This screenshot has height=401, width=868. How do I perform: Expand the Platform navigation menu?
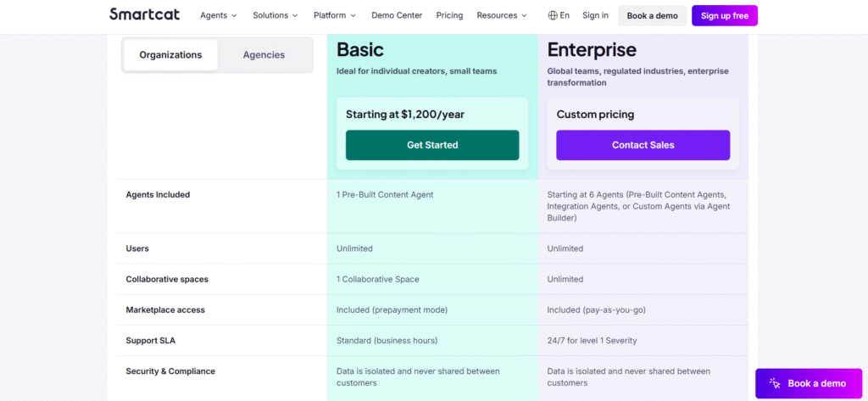coord(335,15)
